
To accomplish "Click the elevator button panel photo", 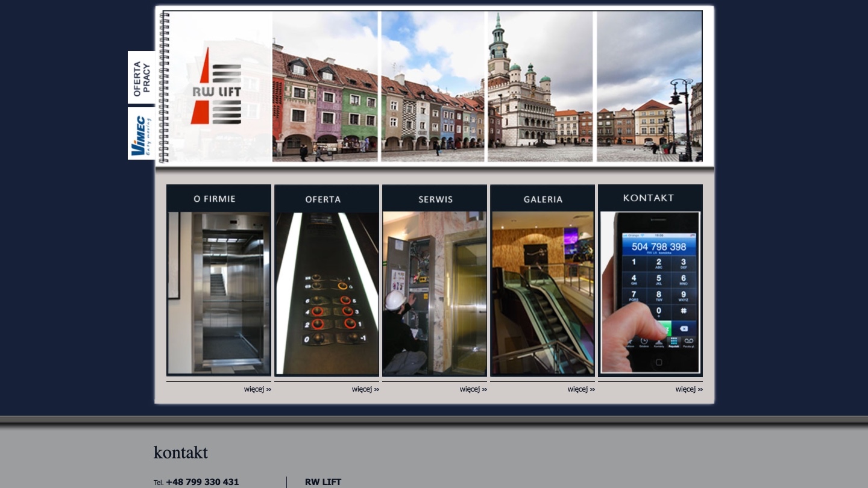I will [327, 294].
